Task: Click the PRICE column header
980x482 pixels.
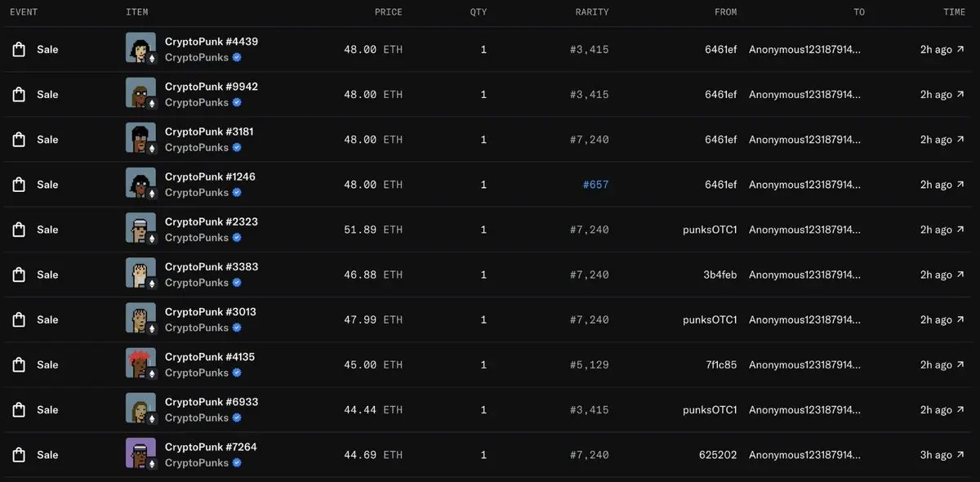Action: (x=389, y=12)
